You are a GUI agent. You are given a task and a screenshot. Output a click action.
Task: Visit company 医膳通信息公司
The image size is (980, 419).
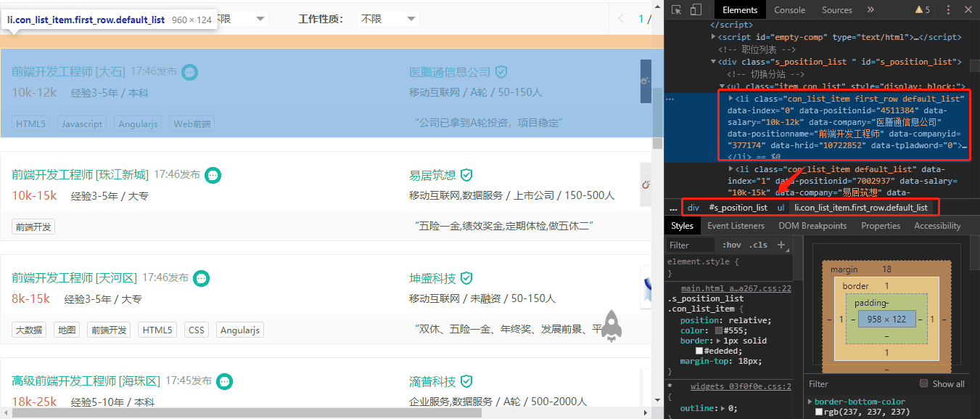pyautogui.click(x=450, y=72)
